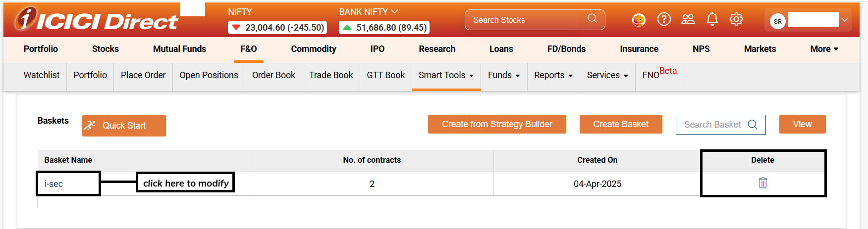Click the magnifier icon in Search Stocks
Screen dimensions: 868x229
click(x=592, y=18)
